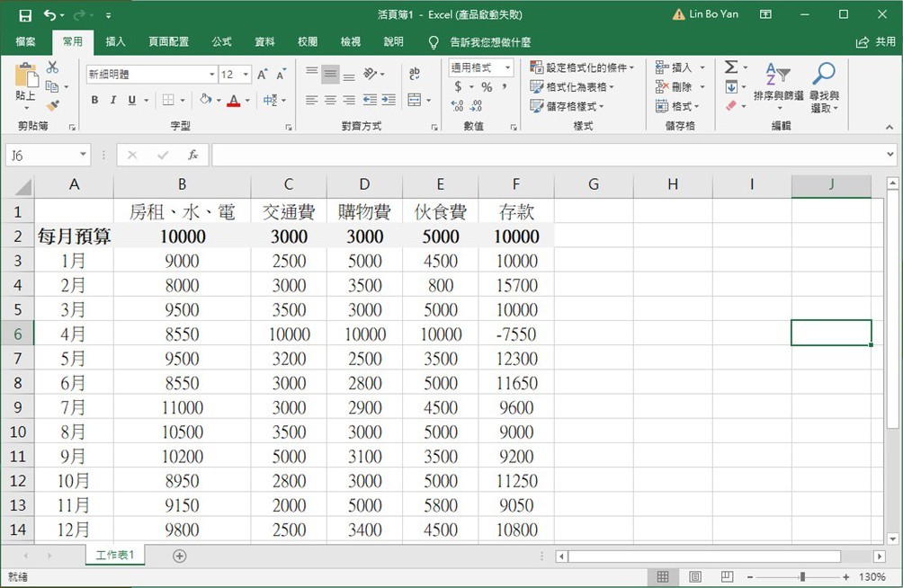
Task: Click the Page Layout view icon in status bar
Action: point(695,576)
